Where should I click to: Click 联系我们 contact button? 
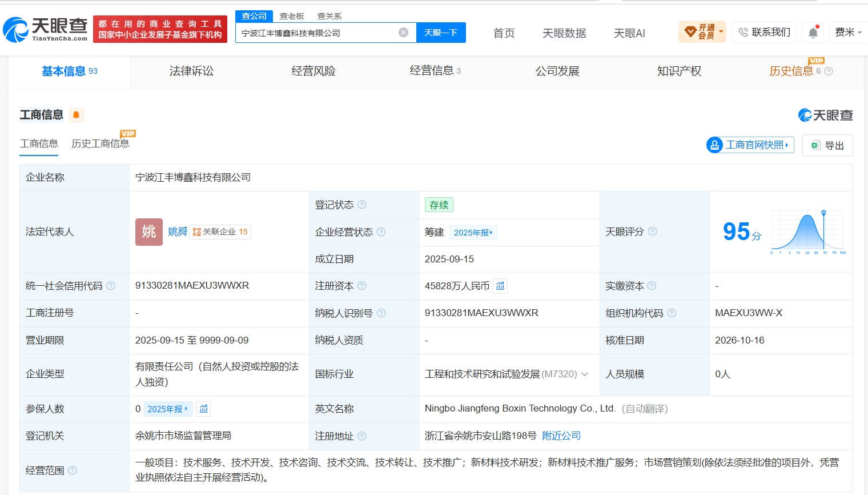click(x=764, y=33)
